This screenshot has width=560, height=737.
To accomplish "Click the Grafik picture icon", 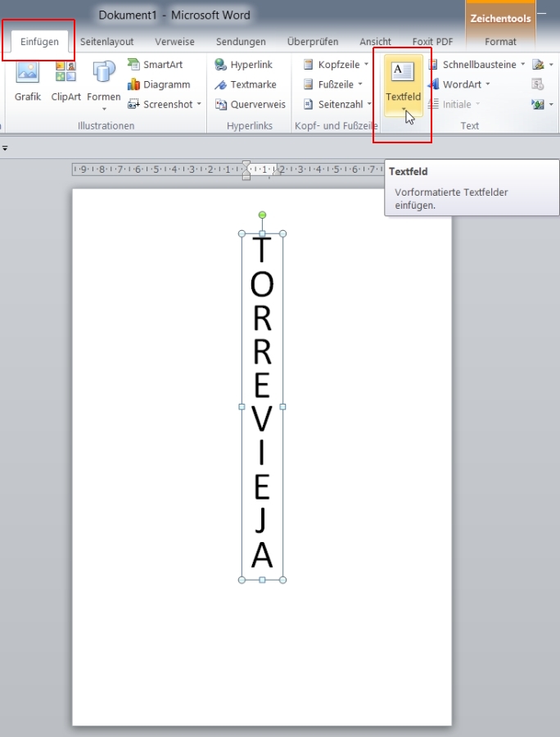I will (x=28, y=74).
